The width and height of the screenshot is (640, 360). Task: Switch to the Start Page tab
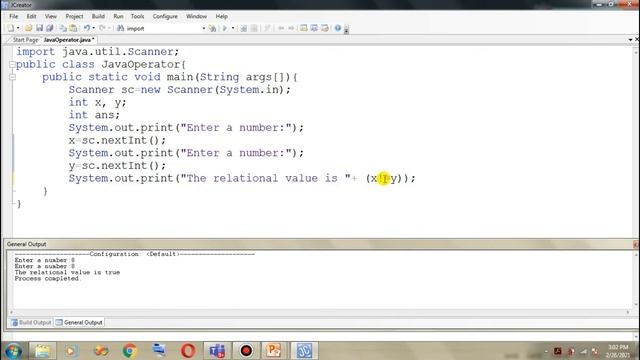pos(24,40)
